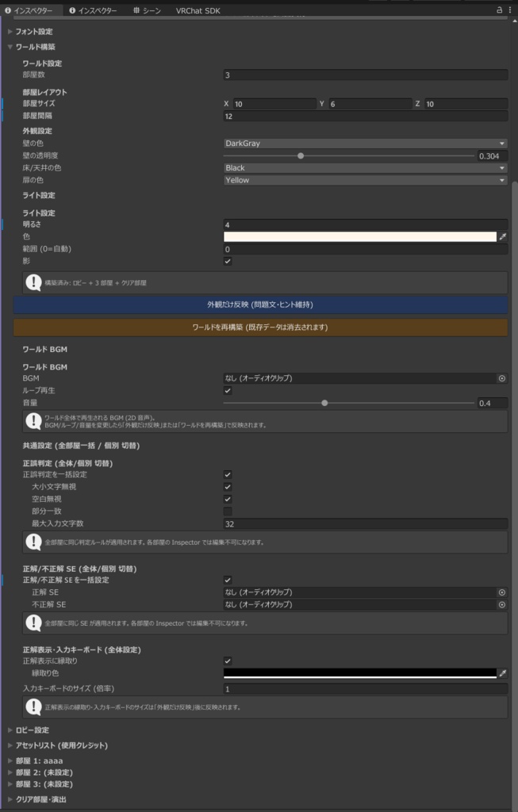518x812 pixels.
Task: Click the 部屋サイズ Y value field
Action: (x=370, y=104)
